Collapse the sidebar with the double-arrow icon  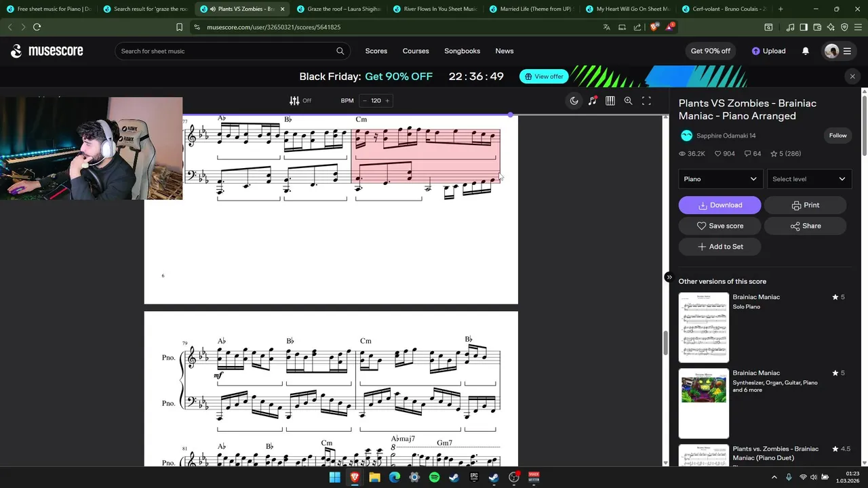(x=669, y=277)
